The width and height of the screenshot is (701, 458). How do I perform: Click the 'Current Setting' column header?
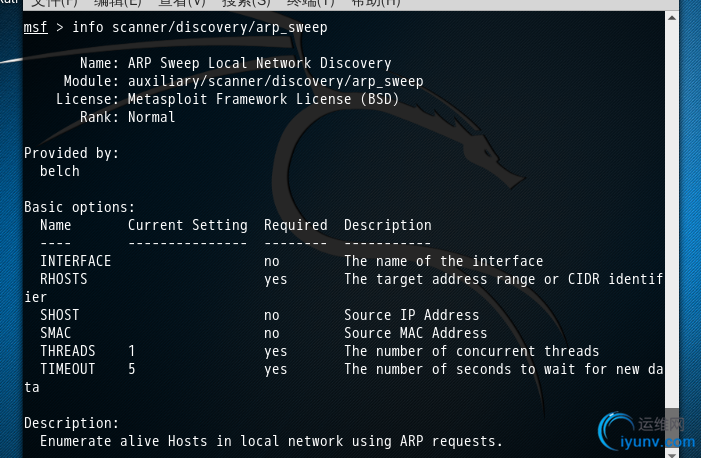tap(188, 225)
